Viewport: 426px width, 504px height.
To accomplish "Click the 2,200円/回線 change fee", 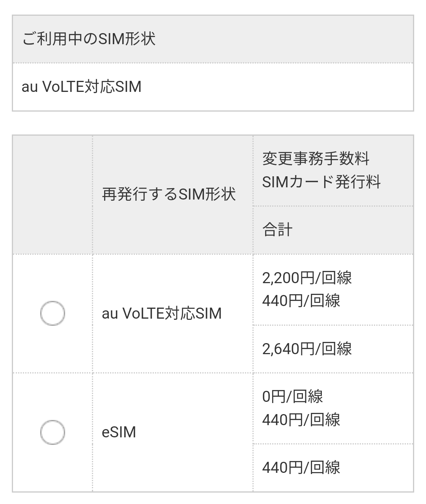I will point(307,278).
